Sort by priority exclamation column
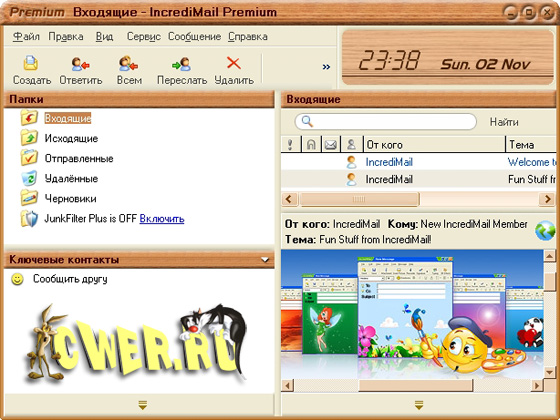The image size is (560, 420). click(290, 144)
